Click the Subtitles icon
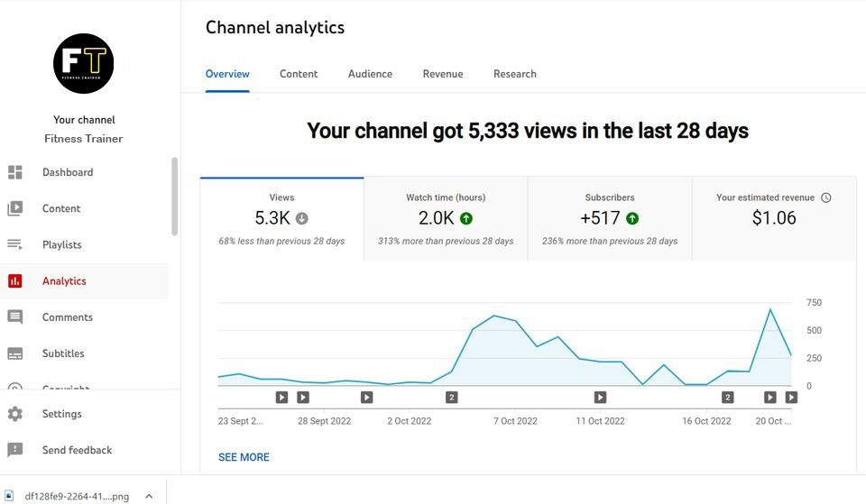The height and width of the screenshot is (504, 866). [15, 353]
